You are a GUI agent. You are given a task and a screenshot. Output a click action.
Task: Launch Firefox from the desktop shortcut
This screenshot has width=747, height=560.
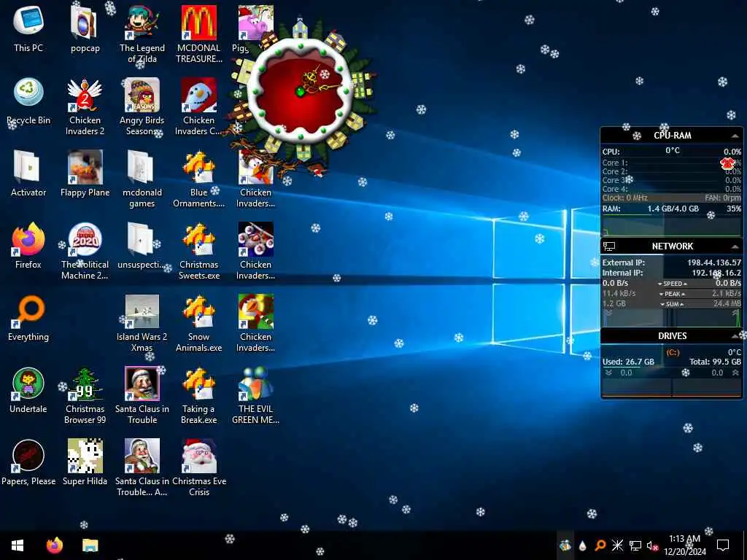(28, 246)
